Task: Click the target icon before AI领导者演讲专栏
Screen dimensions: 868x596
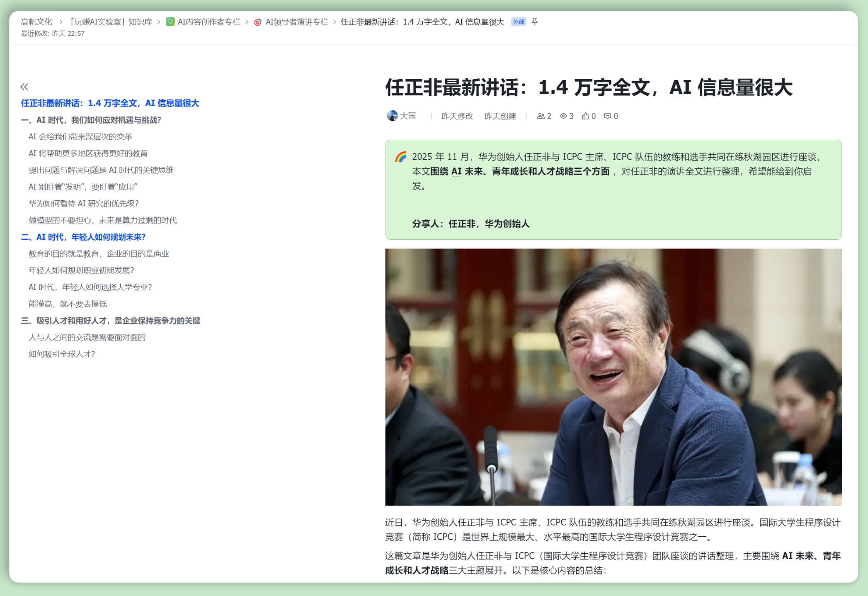Action: 258,22
